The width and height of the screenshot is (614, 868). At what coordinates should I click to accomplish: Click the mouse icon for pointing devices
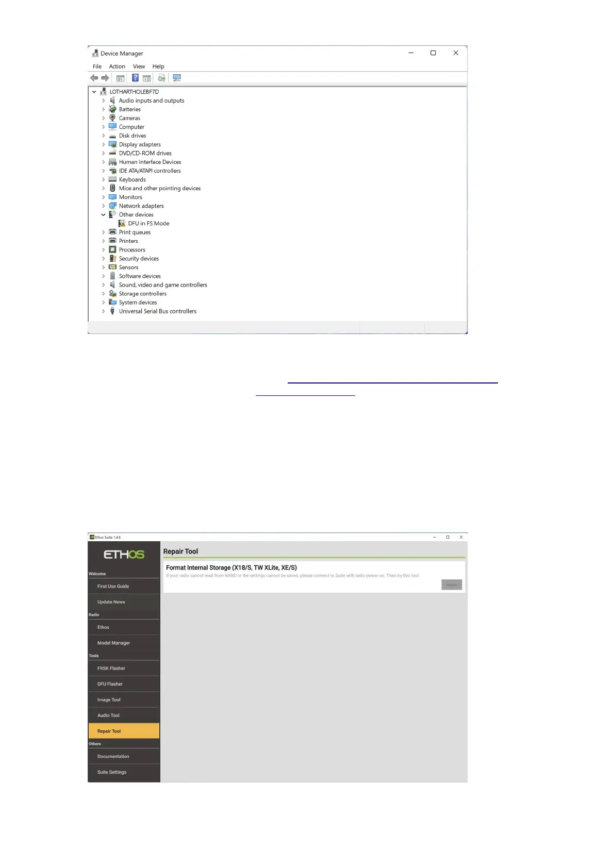coord(112,188)
